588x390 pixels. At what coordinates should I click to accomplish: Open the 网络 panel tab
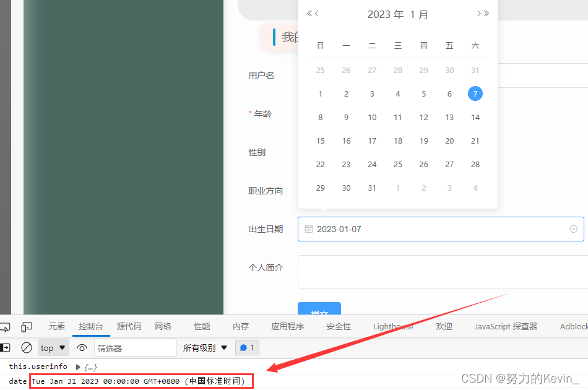[x=163, y=326]
